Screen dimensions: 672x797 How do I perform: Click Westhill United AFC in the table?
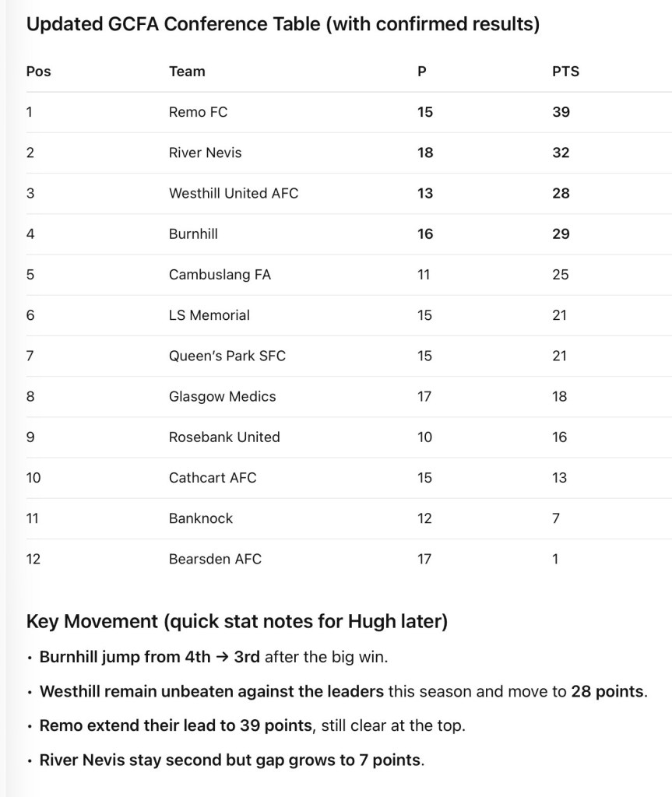[x=233, y=193]
